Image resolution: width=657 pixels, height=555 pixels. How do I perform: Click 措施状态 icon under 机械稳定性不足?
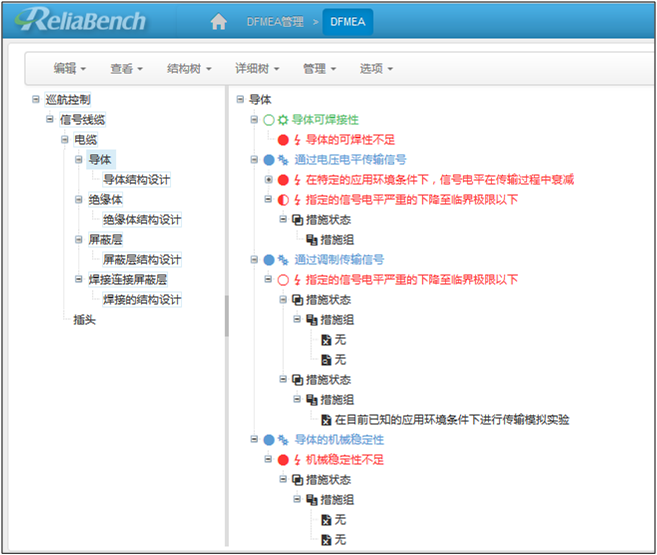coord(297,480)
